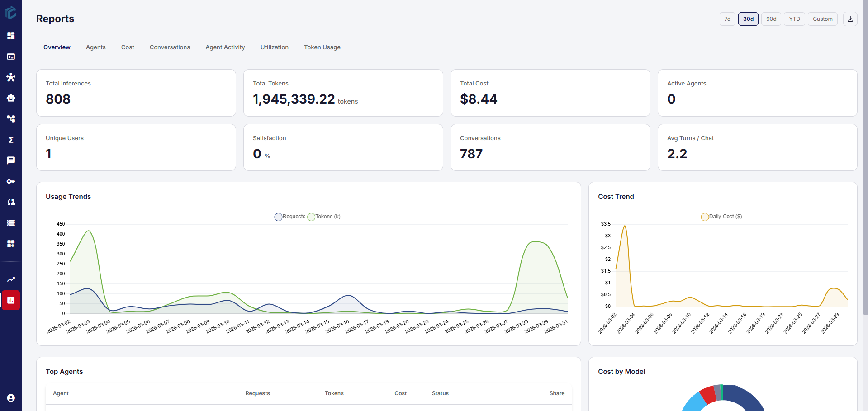Click the Cost column header in Top Agents
This screenshot has height=411, width=868.
[x=401, y=393]
